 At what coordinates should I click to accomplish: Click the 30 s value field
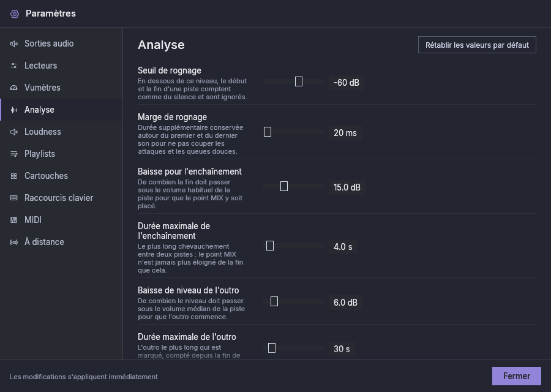(342, 349)
